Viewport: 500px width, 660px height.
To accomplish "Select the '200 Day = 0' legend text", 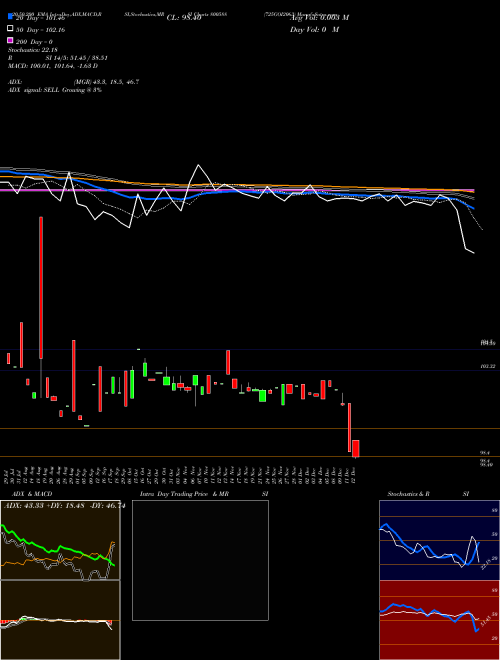I will (35, 42).
